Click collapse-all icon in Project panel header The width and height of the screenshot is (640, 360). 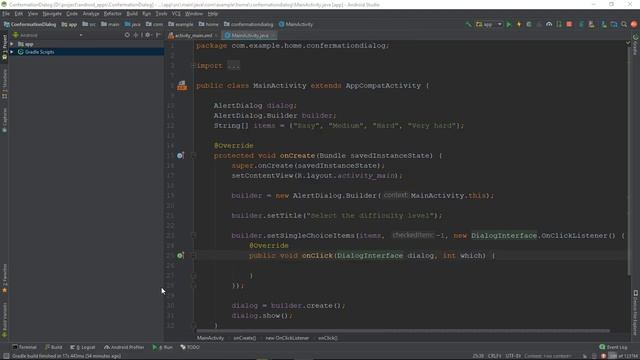tap(136, 35)
